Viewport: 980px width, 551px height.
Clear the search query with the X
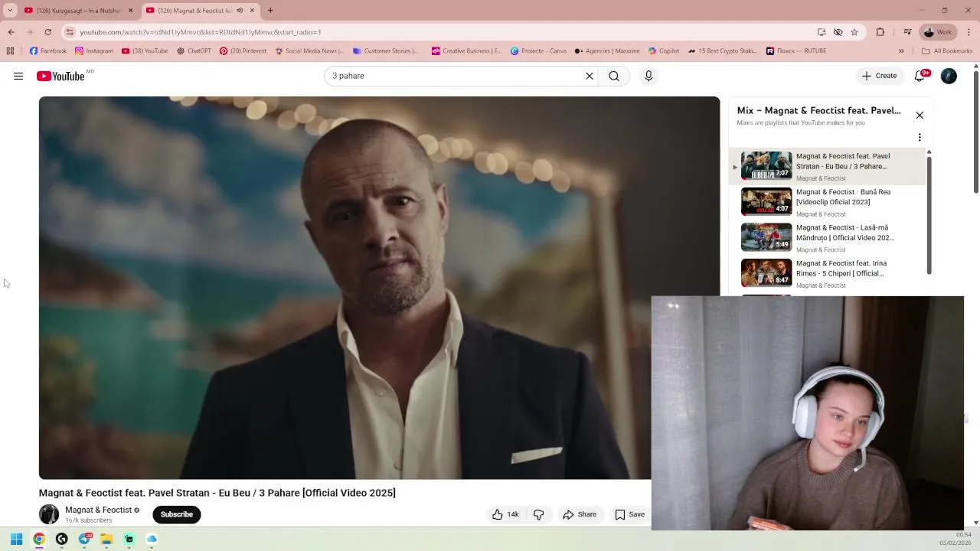pos(590,76)
